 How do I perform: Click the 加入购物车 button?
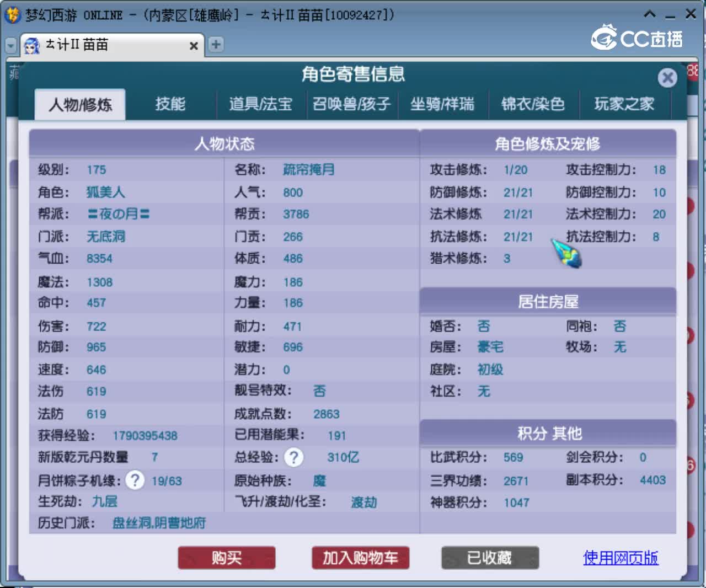[360, 558]
